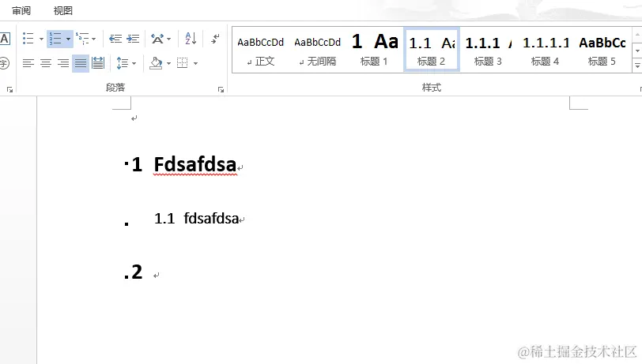
Task: Expand the multilevel list dropdown arrow
Action: pos(94,39)
